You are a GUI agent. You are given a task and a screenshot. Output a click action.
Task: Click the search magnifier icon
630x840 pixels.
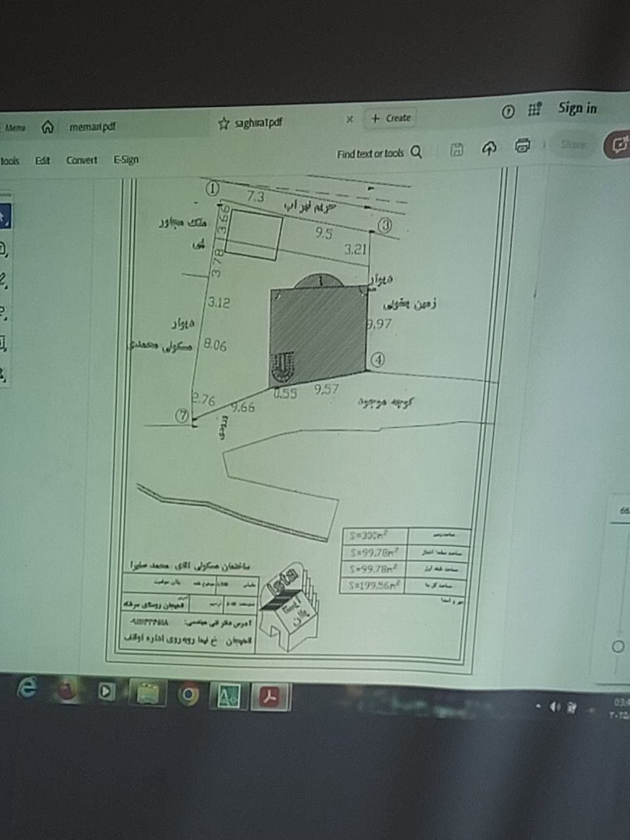[416, 152]
